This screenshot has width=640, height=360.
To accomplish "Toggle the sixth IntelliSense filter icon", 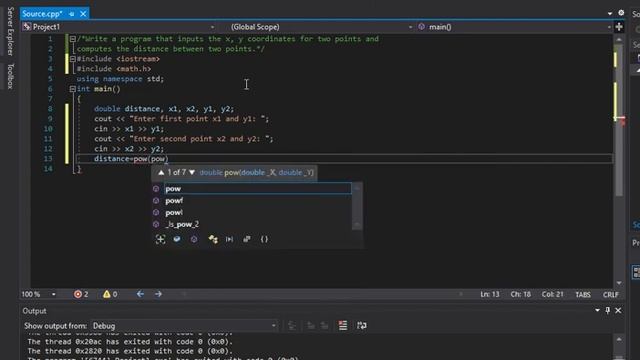I will coord(247,239).
